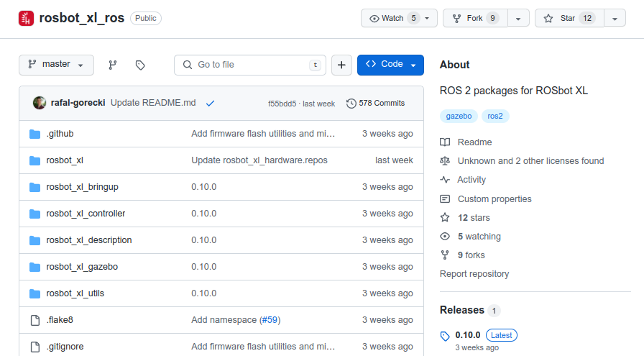644x356 pixels.
Task: Click the plus add file button
Action: [341, 65]
